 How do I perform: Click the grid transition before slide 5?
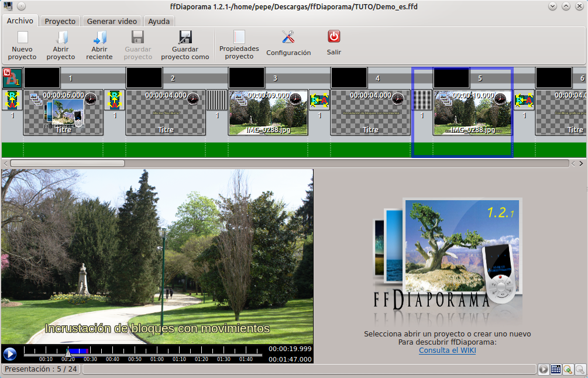pos(422,100)
